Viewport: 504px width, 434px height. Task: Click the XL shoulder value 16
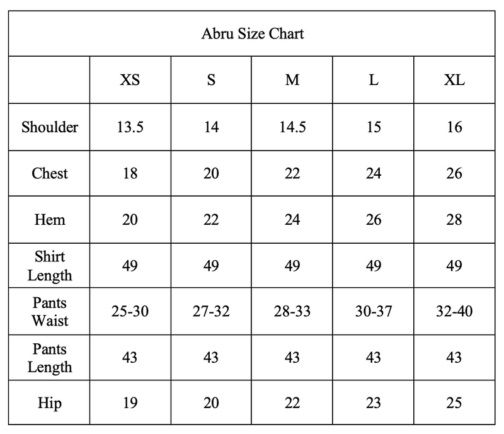(x=454, y=127)
